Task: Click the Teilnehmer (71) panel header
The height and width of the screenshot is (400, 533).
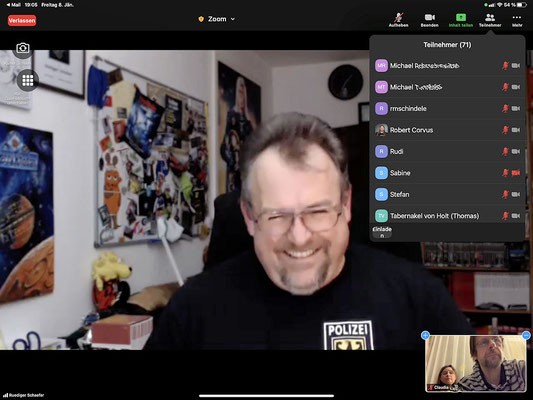Action: pyautogui.click(x=447, y=45)
